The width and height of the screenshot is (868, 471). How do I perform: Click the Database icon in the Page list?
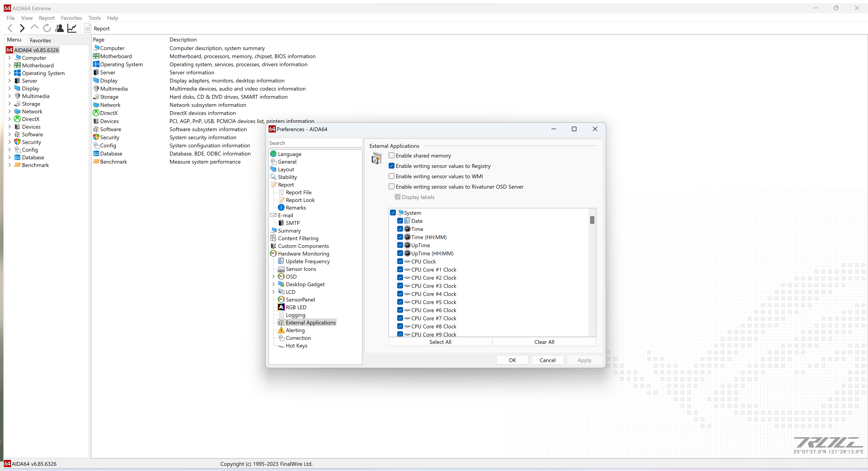96,153
